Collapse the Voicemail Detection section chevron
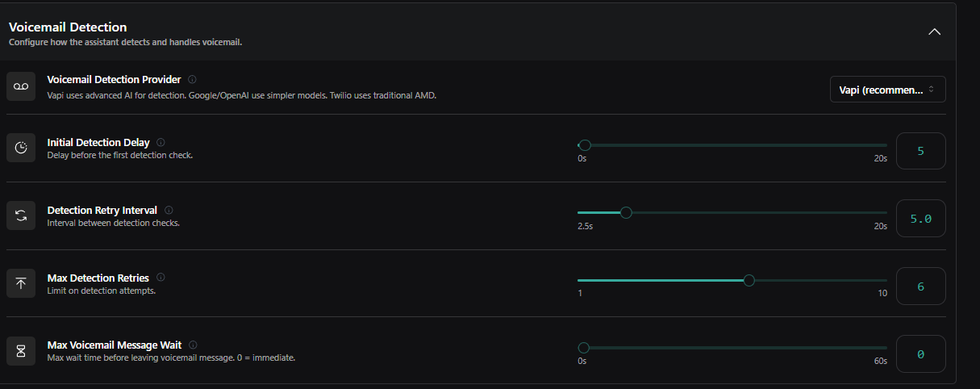 934,32
